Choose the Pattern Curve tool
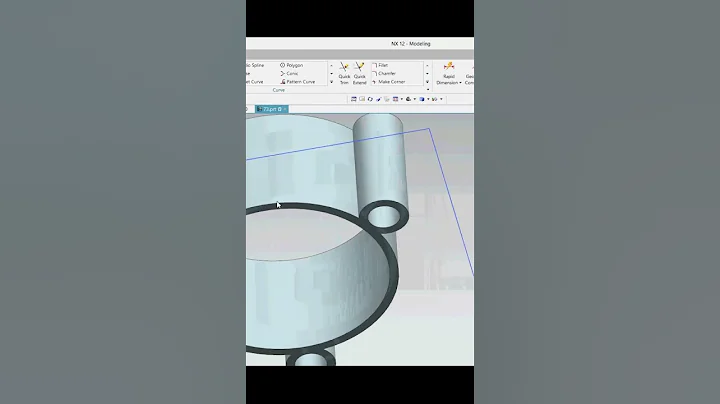This screenshot has height=404, width=720. 298,82
